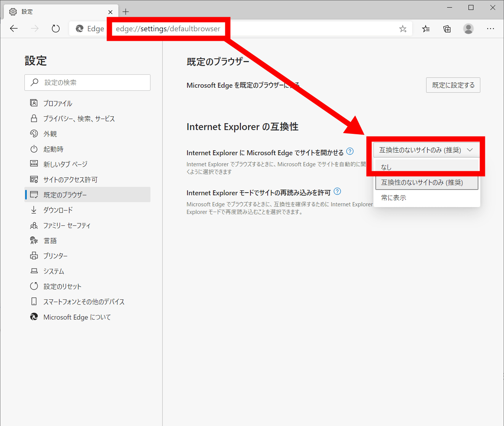Minimize the Edge window
504x426 pixels.
click(x=450, y=8)
